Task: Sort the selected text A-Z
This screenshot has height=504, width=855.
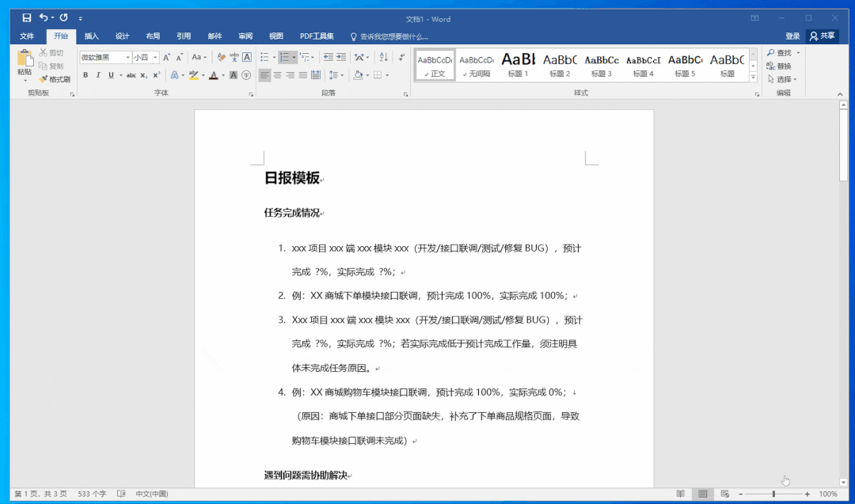Action: coord(383,57)
